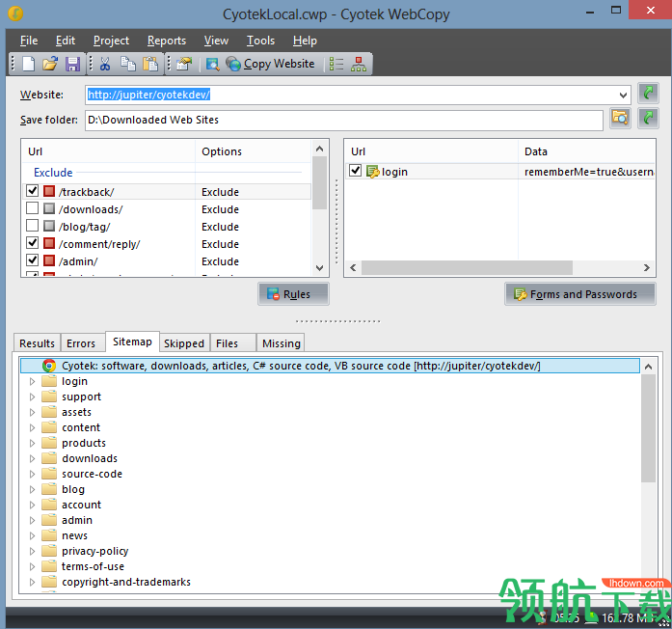Image resolution: width=672 pixels, height=629 pixels.
Task: Expand the downloads sitemap folder
Action: point(32,458)
